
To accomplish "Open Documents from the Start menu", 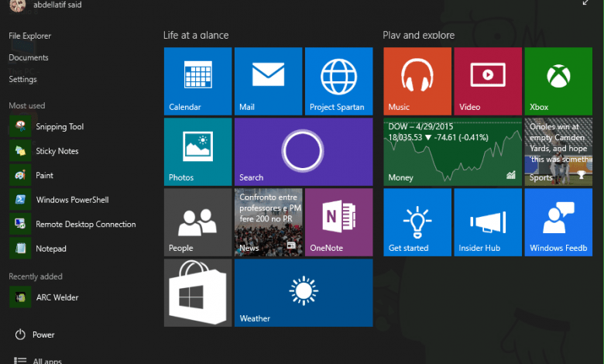I will pos(29,57).
